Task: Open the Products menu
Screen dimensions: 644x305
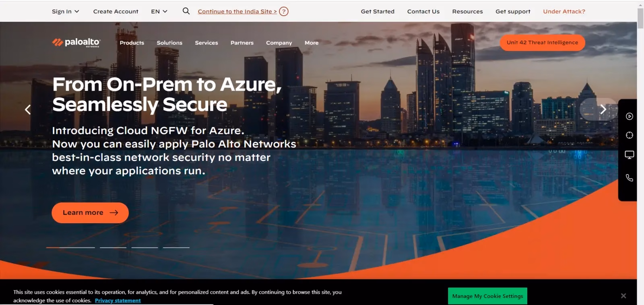Action: click(132, 43)
